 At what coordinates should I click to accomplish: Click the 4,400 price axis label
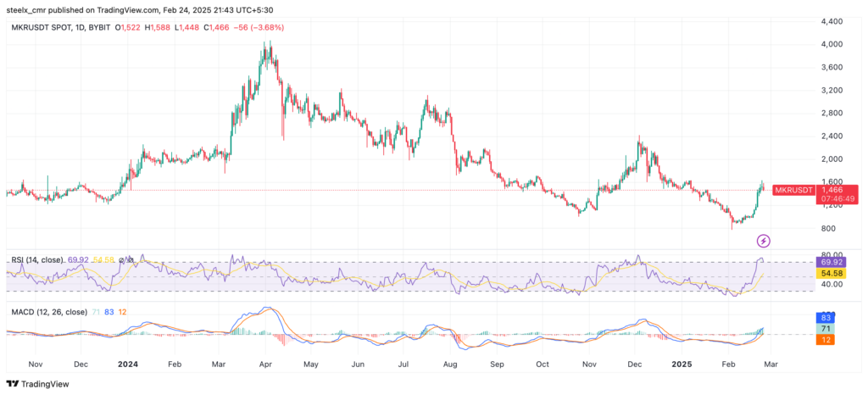[x=832, y=21]
